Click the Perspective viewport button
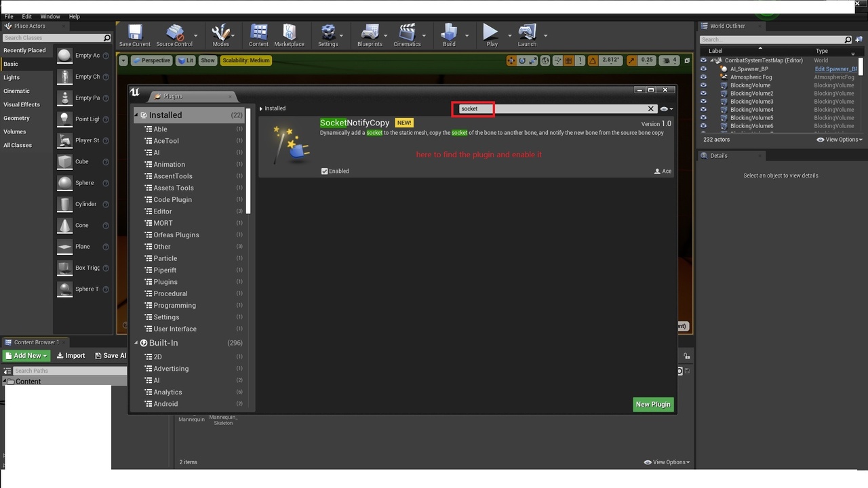Image resolution: width=868 pixels, height=488 pixels. click(x=151, y=60)
